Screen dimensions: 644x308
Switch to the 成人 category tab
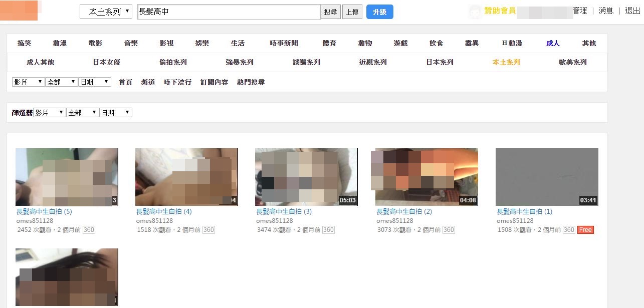(552, 43)
